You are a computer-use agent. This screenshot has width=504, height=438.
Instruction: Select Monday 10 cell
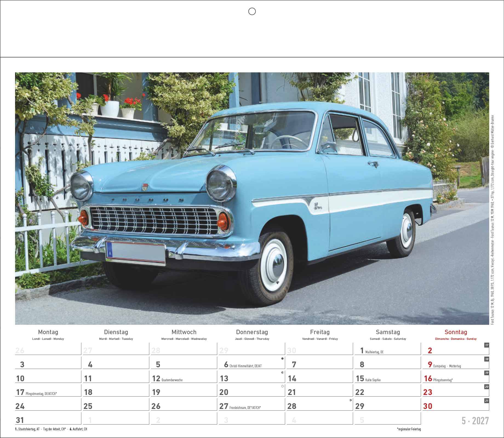(48, 377)
